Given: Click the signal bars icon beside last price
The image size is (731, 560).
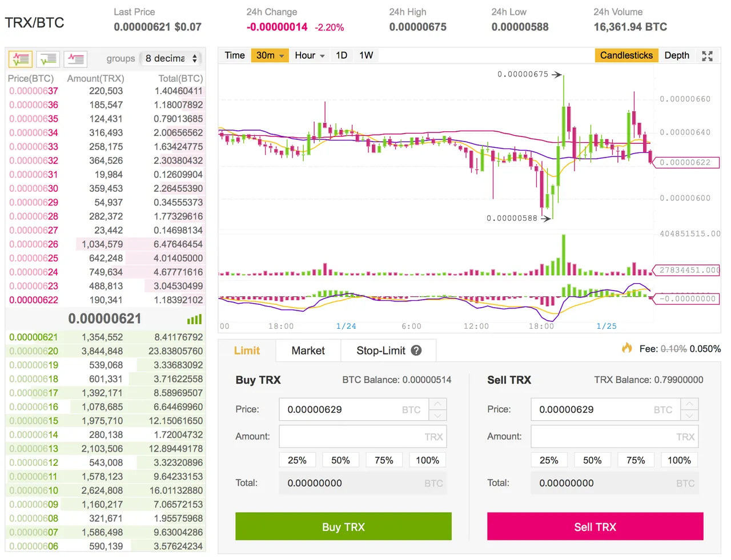Looking at the screenshot, I should pos(194,319).
